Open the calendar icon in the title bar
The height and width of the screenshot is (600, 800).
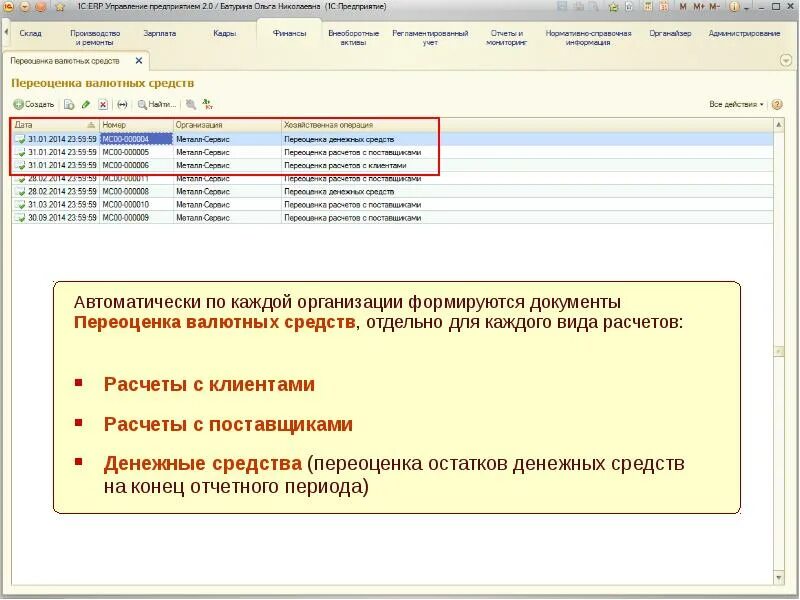(664, 7)
